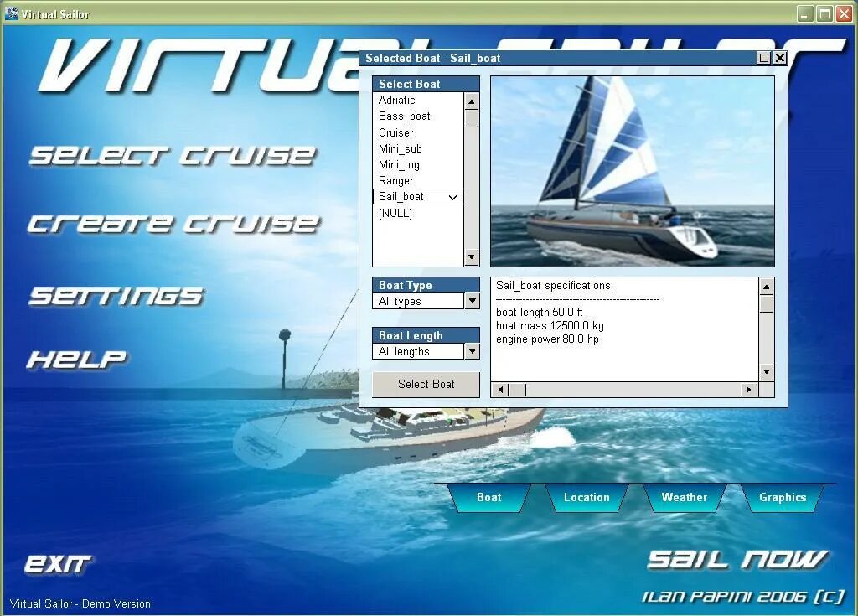Click the boat list scrollbar thumb
This screenshot has width=858, height=616.
point(471,119)
